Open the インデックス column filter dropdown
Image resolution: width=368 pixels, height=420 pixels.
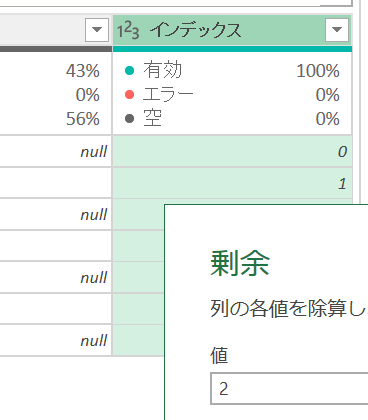coord(337,30)
